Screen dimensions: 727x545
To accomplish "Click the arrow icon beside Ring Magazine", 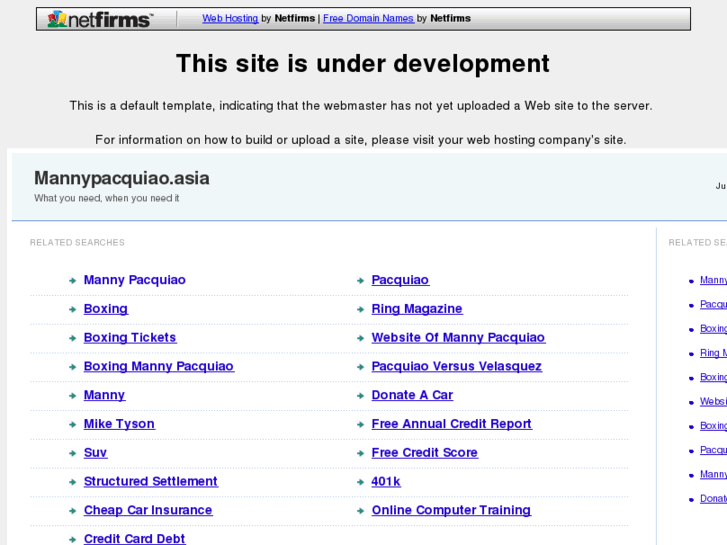I will [x=360, y=309].
